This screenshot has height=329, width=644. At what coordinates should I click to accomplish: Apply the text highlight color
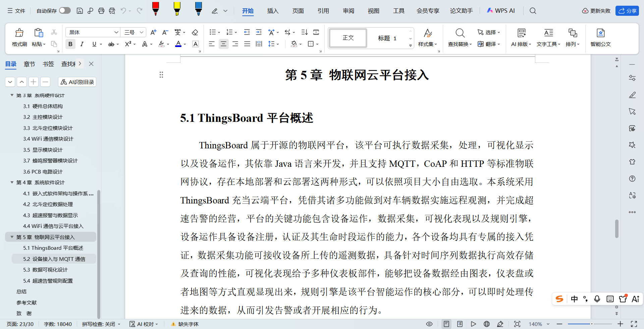(161, 44)
